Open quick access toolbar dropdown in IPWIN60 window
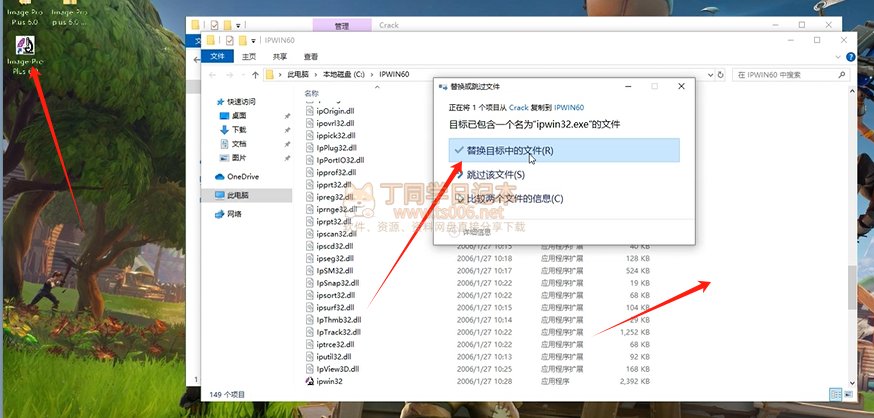The height and width of the screenshot is (418, 874). (253, 41)
